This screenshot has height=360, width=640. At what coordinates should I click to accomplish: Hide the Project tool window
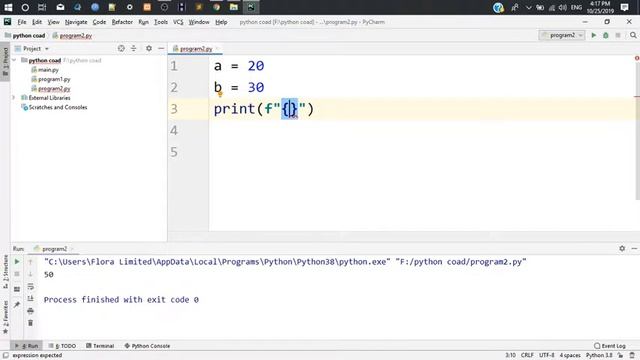click(161, 49)
